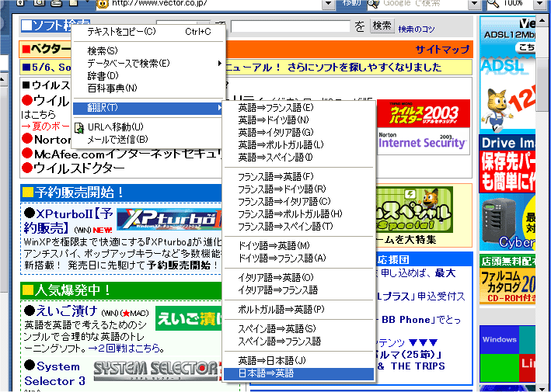551x392 pixels.
Task: Select 英語⇒イタリア語(G) translation
Action: pyautogui.click(x=298, y=132)
